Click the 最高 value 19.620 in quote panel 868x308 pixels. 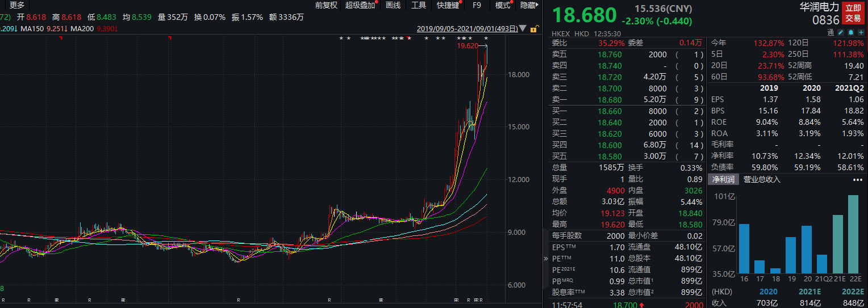(612, 225)
